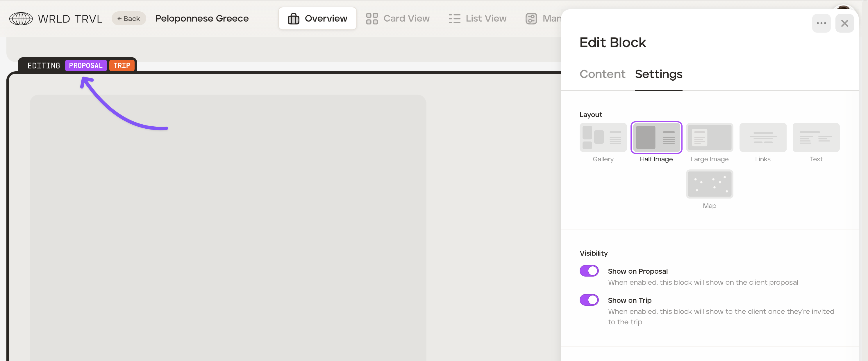Click the Card View grid icon
Viewport: 868px width, 361px height.
372,19
